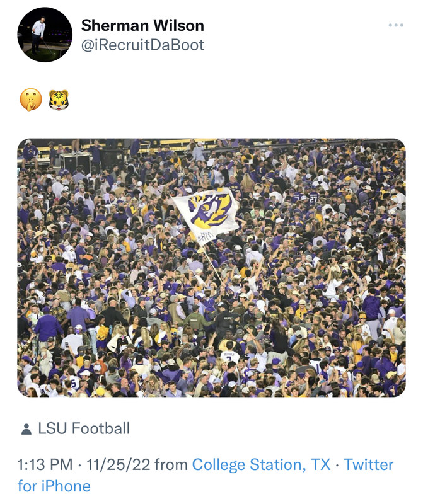This screenshot has height=504, width=423.
Task: Open the three-dot more options menu
Action: [396, 25]
